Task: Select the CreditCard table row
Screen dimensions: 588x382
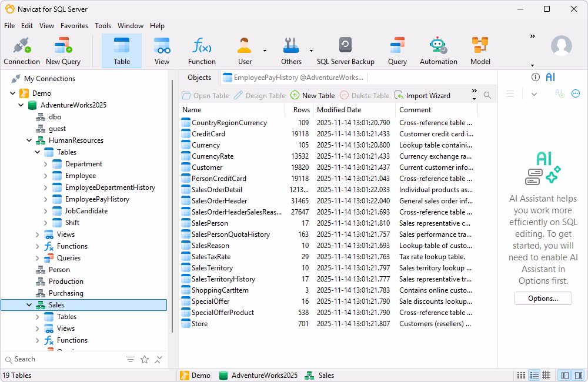Action: tap(328, 133)
